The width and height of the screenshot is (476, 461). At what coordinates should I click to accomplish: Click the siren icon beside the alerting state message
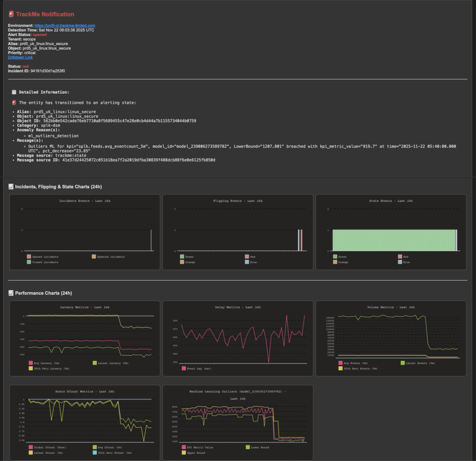[14, 103]
